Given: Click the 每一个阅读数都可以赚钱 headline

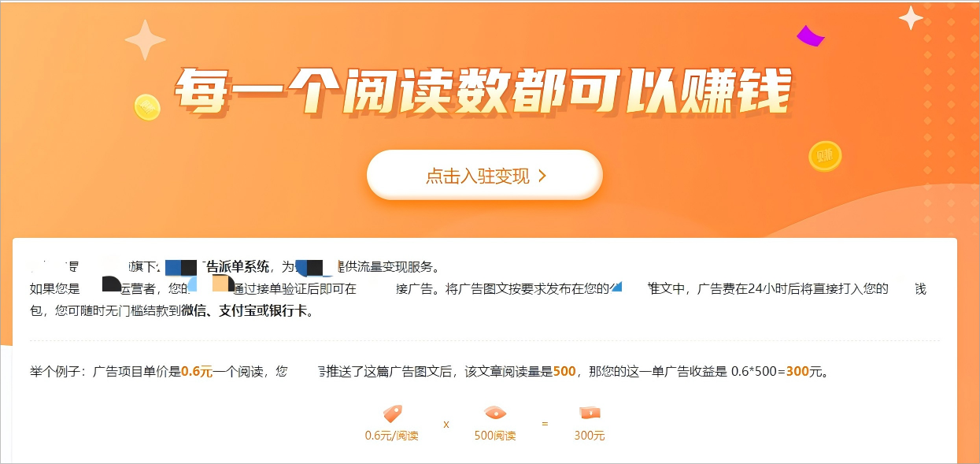Looking at the screenshot, I should pos(482,92).
